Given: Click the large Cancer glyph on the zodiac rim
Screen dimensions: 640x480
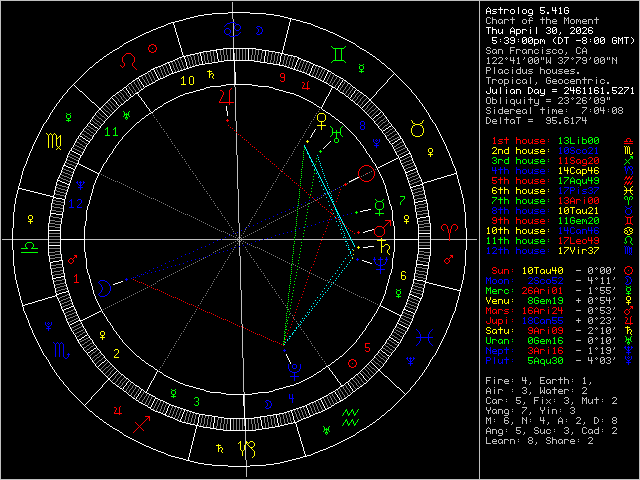Looking at the screenshot, I should click(x=233, y=30).
